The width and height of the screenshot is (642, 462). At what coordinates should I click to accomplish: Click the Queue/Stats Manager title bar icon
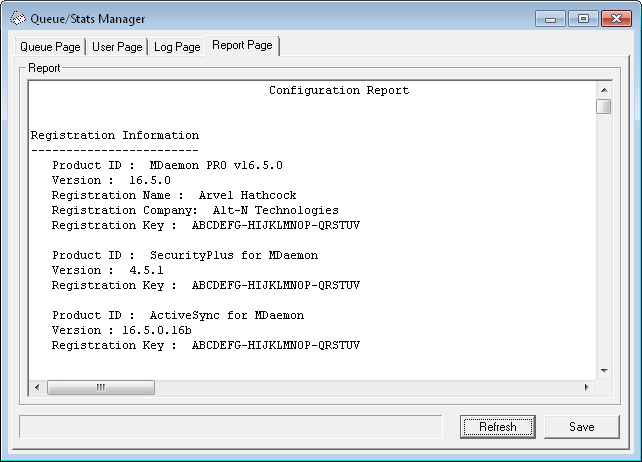17,18
